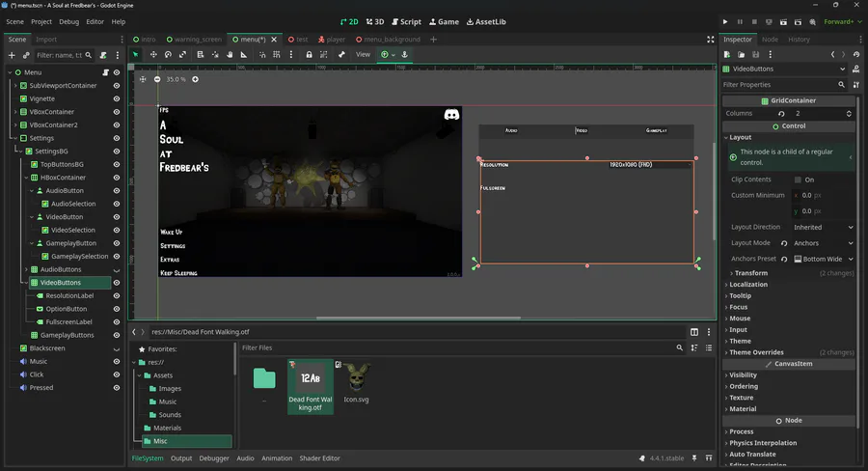The height and width of the screenshot is (471, 868).
Task: Hide the TopButtonsBG node
Action: coord(117,165)
